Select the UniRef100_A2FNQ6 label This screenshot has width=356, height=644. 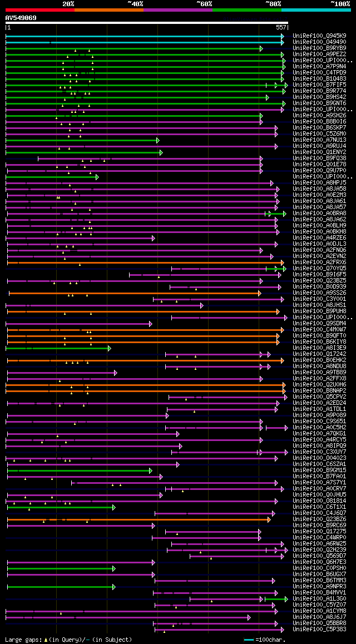coord(319,250)
